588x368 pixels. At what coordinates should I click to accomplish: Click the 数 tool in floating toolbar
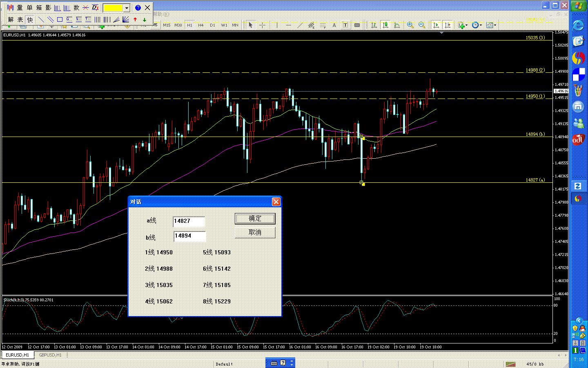click(76, 8)
